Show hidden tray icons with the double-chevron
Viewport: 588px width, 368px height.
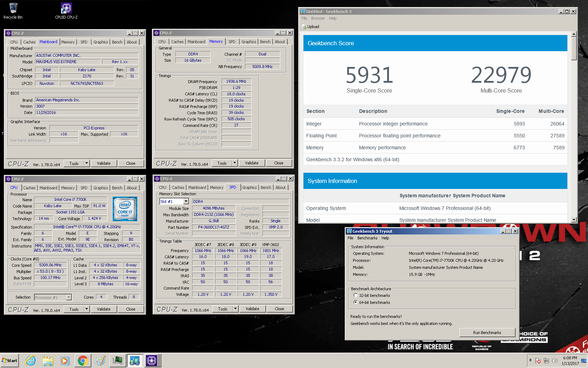[x=530, y=360]
